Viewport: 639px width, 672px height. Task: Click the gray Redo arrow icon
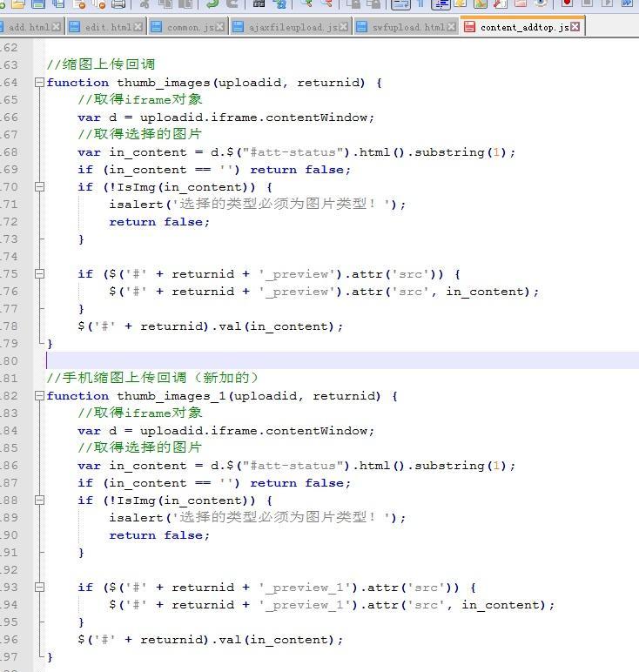point(232,3)
